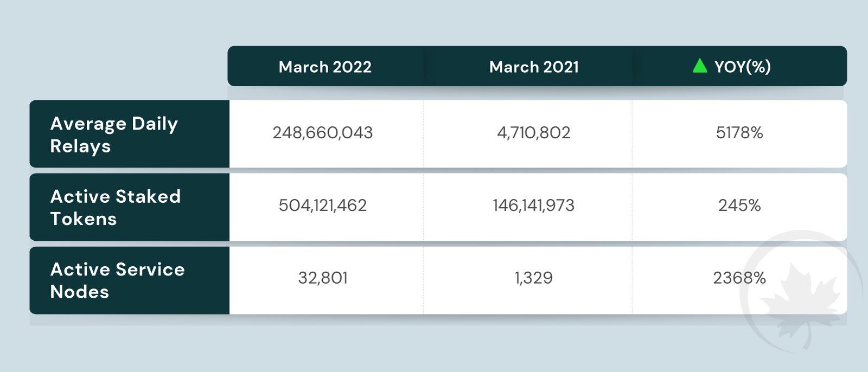
Task: Click the 5178% growth value
Action: pos(739,133)
